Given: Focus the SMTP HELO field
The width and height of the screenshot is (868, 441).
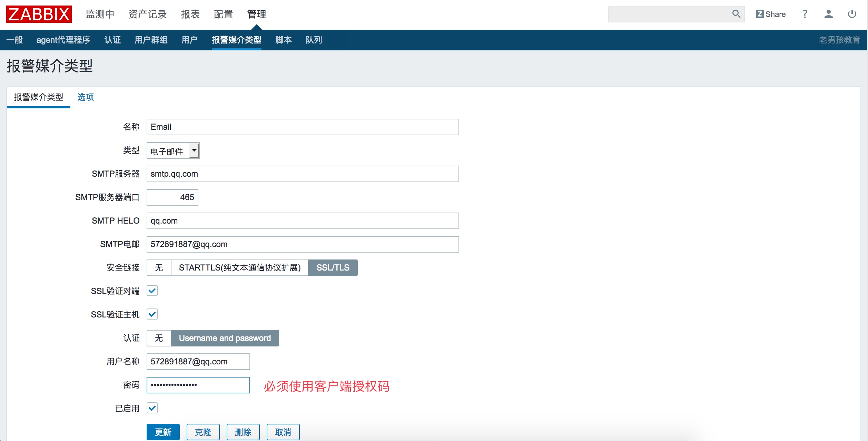Looking at the screenshot, I should tap(303, 221).
